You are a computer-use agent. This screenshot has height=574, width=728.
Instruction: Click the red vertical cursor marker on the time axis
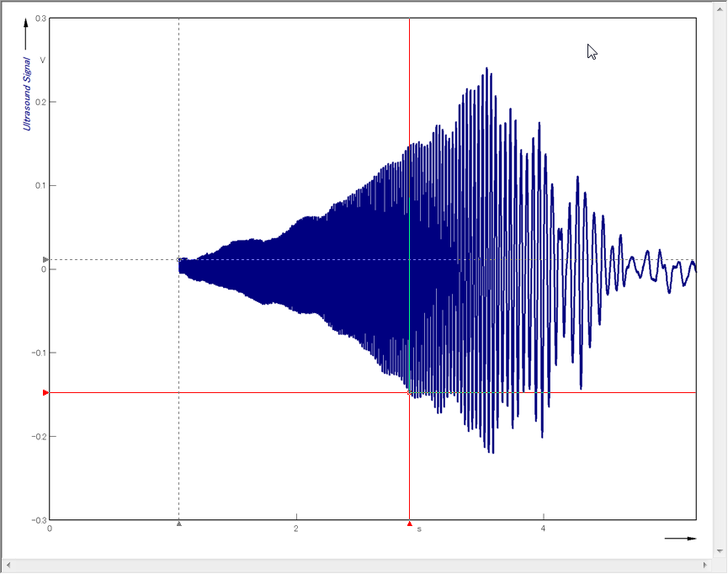[x=410, y=524]
